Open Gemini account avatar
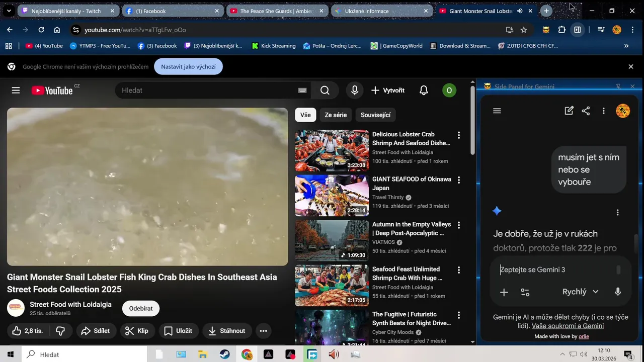 623,111
